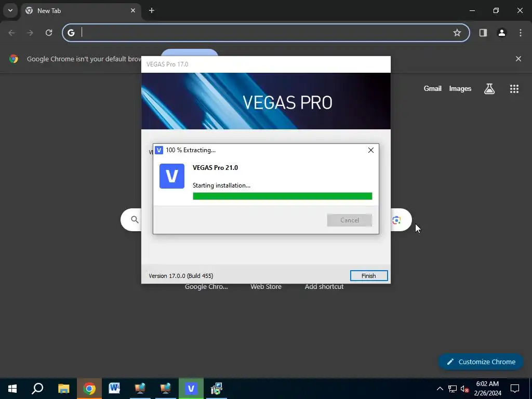Click the Version 17.0.0 (Build 455) text

click(x=181, y=276)
